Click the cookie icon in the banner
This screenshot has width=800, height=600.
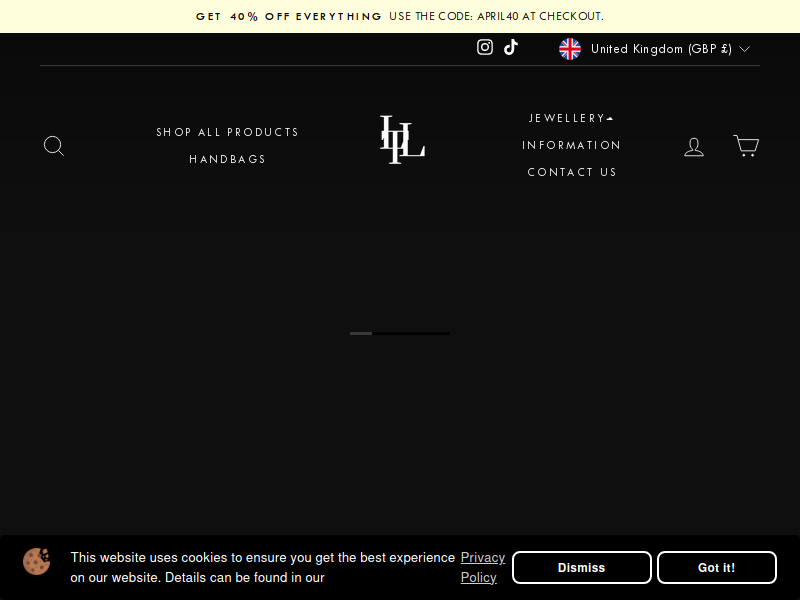pos(37,561)
